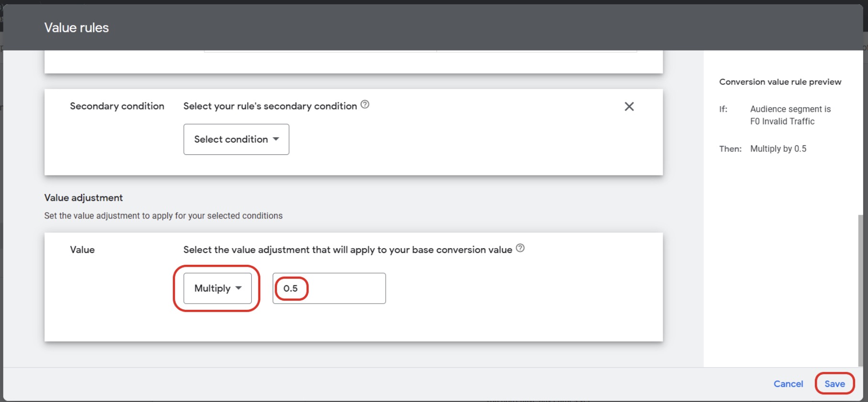
Task: Click the Value rules dialog title
Action: 77,28
